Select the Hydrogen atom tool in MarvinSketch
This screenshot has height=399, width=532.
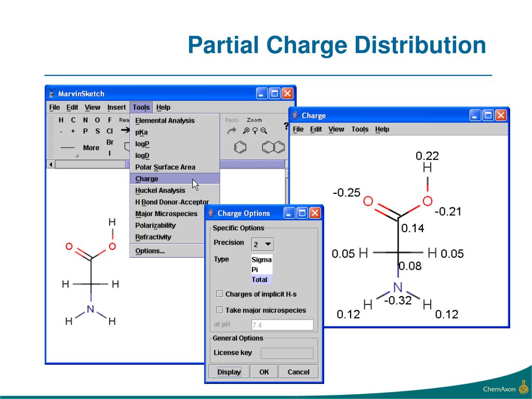61,120
